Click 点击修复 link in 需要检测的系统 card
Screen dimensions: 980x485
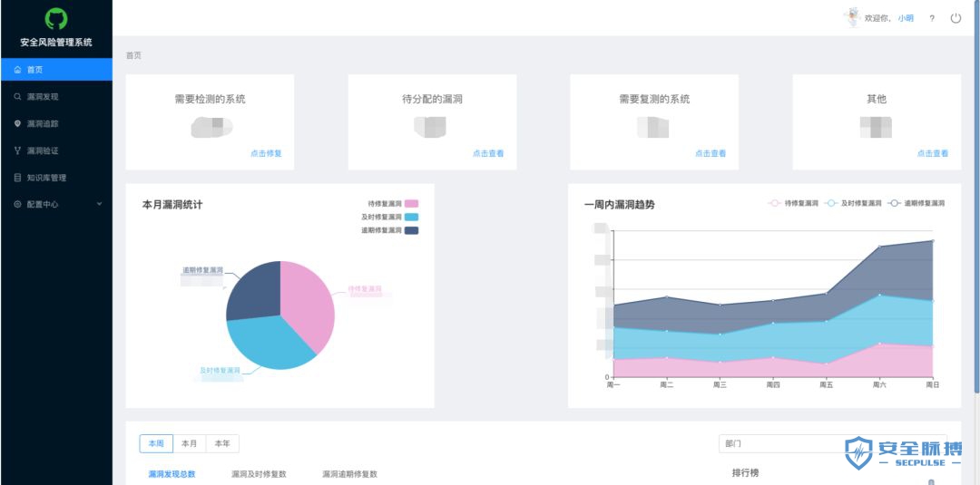coord(266,154)
